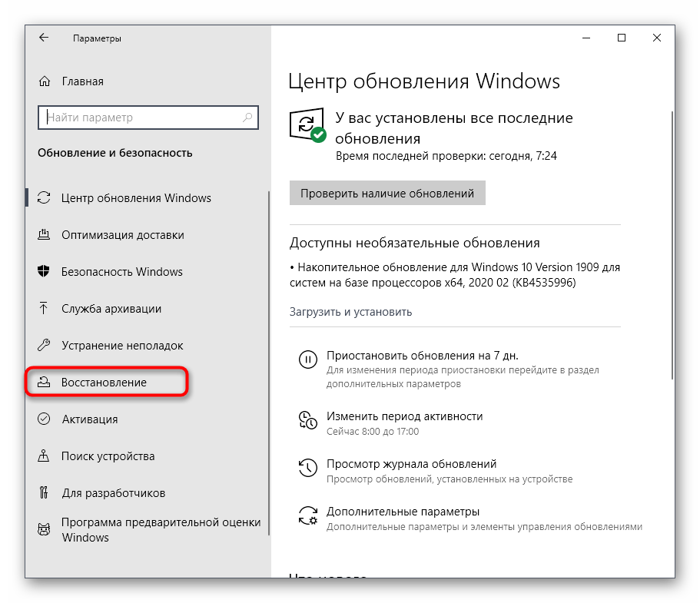This screenshot has width=700, height=603.
Task: Click the active hours clock icon
Action: pos(308,420)
